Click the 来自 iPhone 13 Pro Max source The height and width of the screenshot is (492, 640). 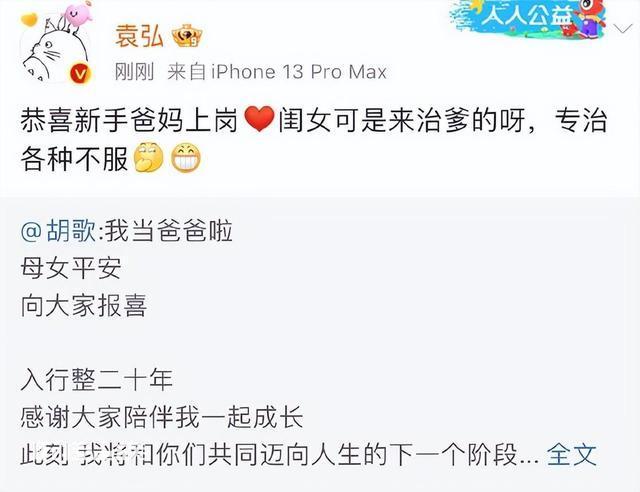coord(277,72)
